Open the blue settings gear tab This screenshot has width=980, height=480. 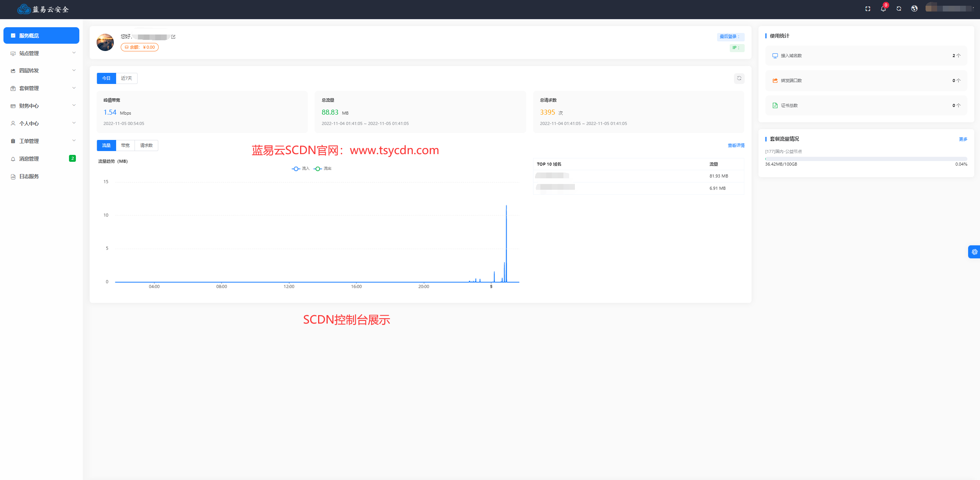(974, 252)
